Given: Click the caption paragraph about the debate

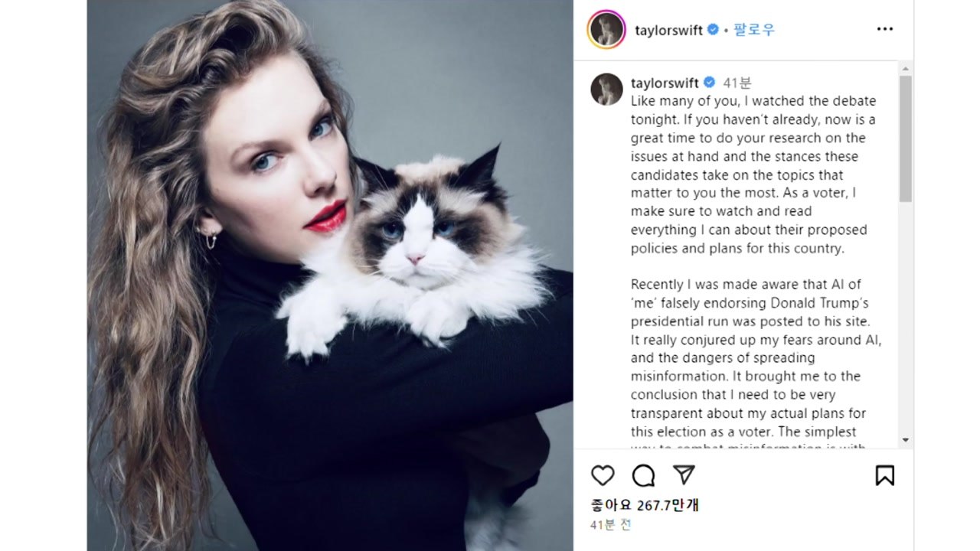Looking at the screenshot, I should (753, 174).
